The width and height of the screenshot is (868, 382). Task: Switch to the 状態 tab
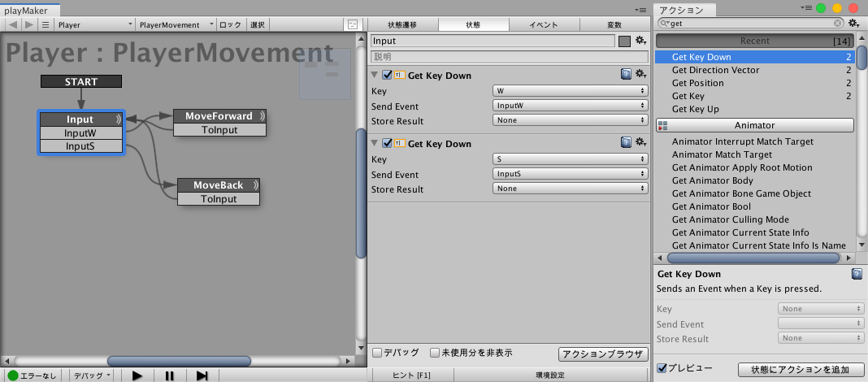click(473, 25)
